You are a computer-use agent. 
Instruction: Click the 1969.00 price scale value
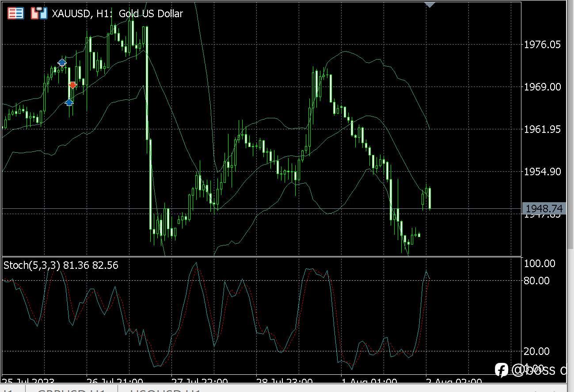point(542,87)
